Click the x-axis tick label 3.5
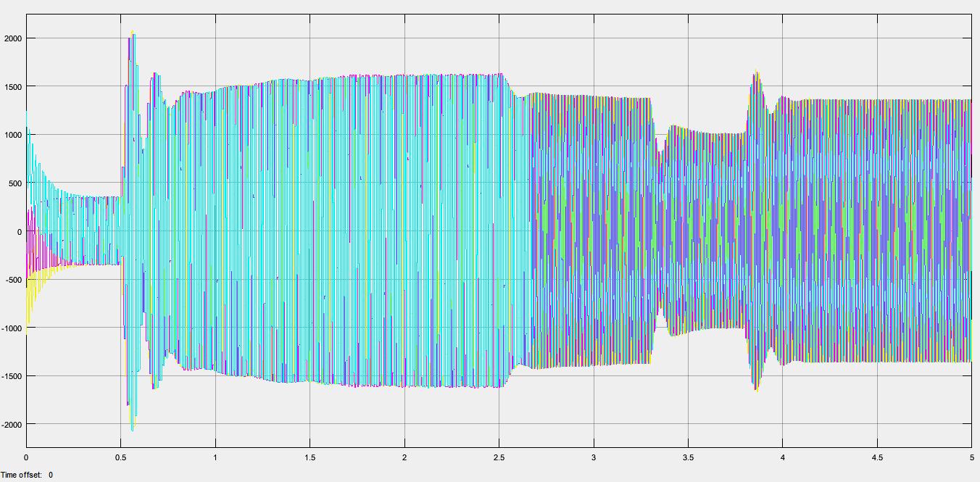 click(688, 458)
